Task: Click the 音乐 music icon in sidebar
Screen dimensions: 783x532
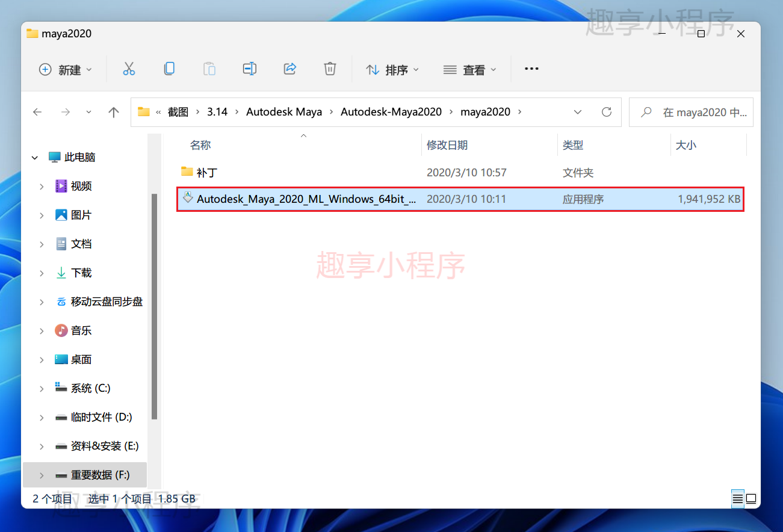Action: tap(61, 330)
